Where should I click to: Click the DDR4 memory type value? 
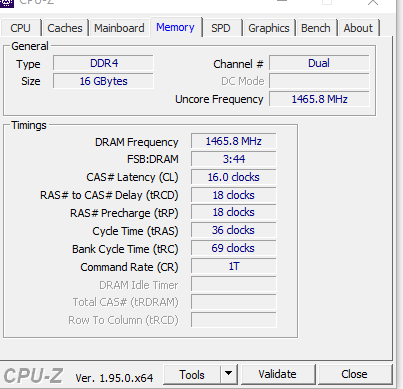103,63
